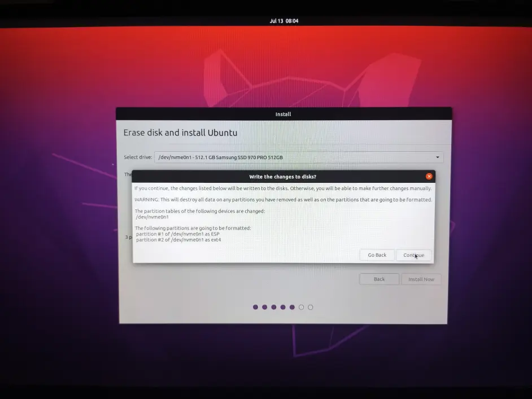Screen dimensions: 532x399
Task: Click the 'Install' window title bar text
Action: click(283, 114)
